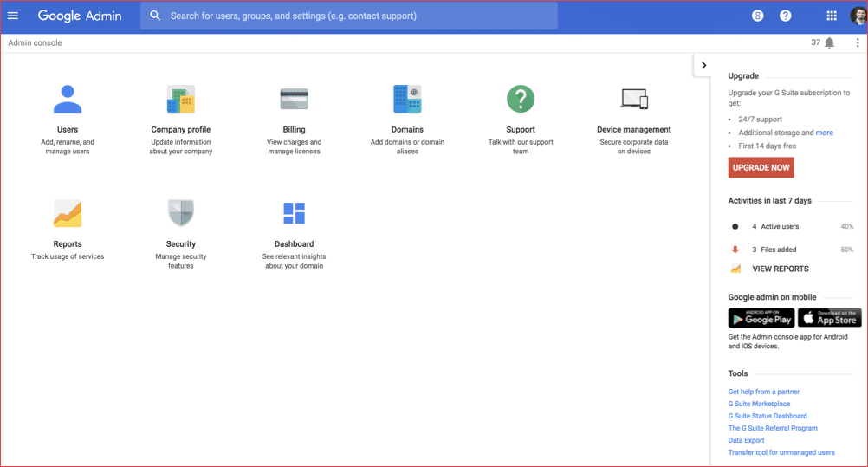The width and height of the screenshot is (868, 467).
Task: Click 'View charges and manage licenses' text
Action: coord(294,146)
